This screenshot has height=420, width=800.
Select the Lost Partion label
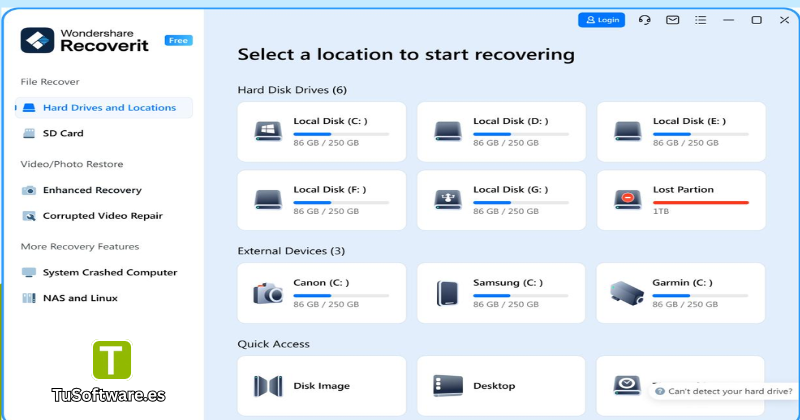pyautogui.click(x=683, y=189)
